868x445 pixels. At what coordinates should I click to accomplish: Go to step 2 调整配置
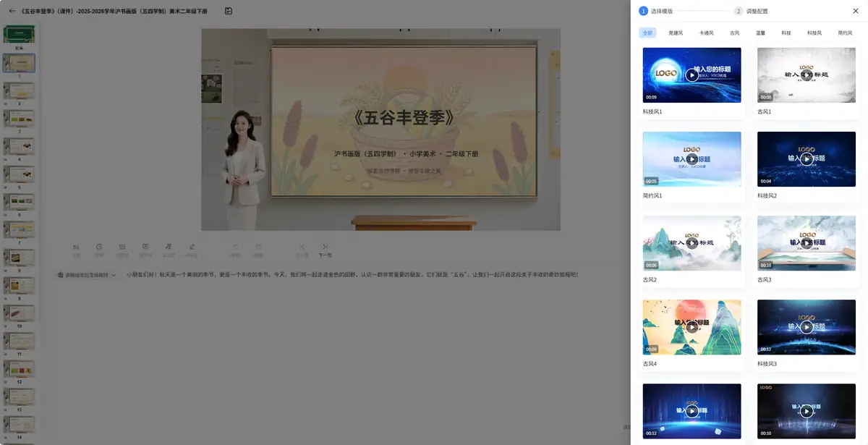point(752,11)
